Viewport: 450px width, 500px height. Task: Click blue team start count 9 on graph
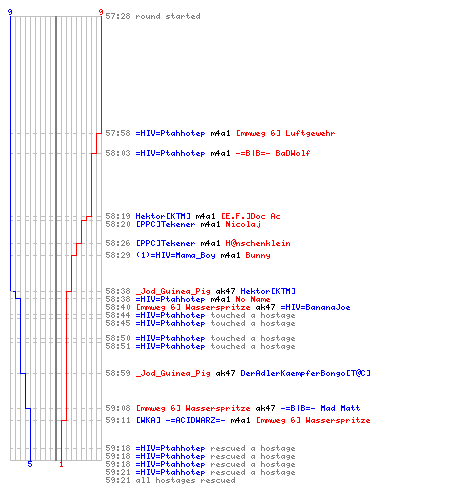10,12
